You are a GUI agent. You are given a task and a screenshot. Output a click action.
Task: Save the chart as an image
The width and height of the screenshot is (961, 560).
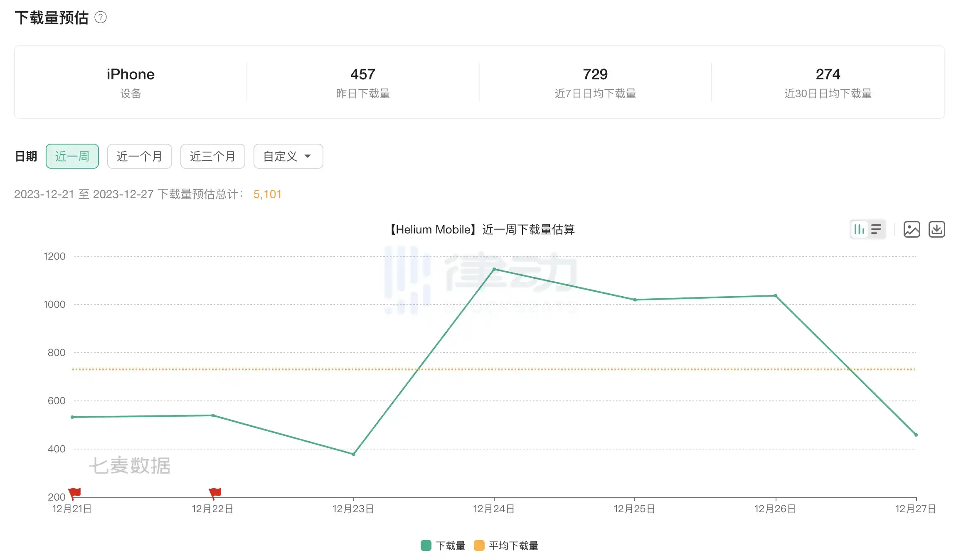click(912, 229)
